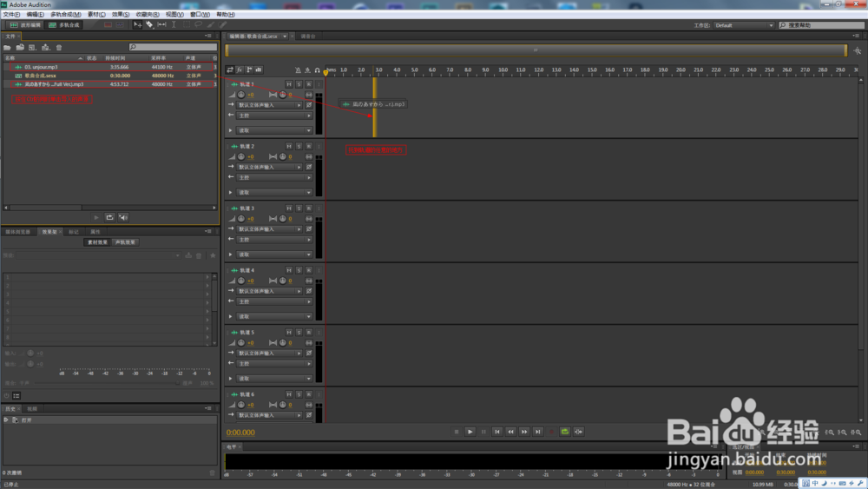Image resolution: width=868 pixels, height=489 pixels.
Task: Open the 编辑 (Edit) menu
Action: point(35,15)
